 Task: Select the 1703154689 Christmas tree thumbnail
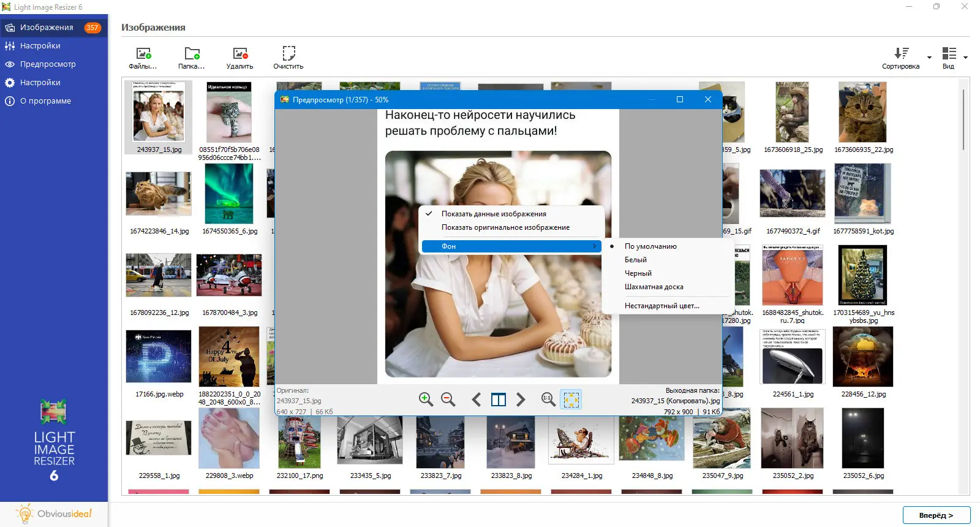coord(863,275)
